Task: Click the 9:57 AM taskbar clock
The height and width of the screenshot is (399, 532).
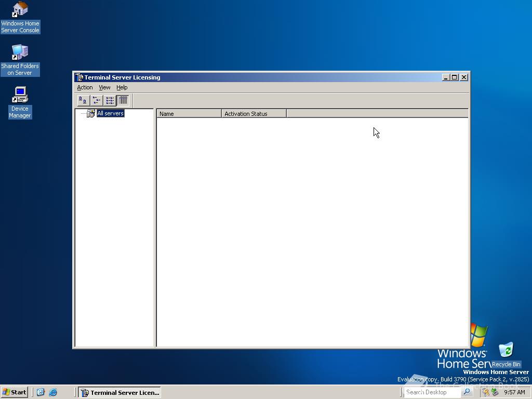Action: tap(514, 392)
